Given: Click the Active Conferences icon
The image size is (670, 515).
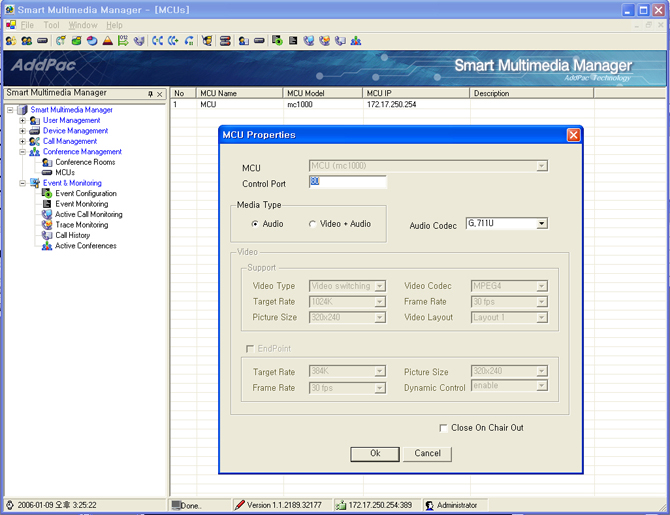Looking at the screenshot, I should click(x=47, y=246).
